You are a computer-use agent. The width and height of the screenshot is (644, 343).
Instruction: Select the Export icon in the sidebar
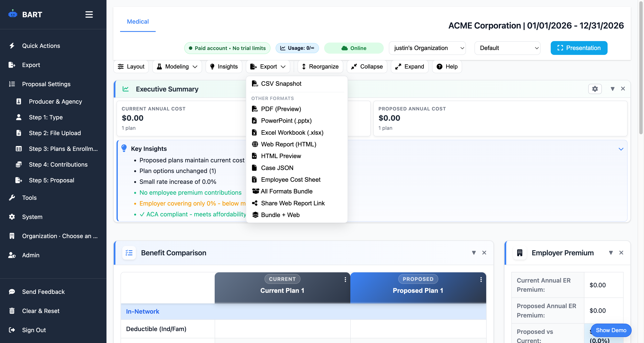click(12, 65)
